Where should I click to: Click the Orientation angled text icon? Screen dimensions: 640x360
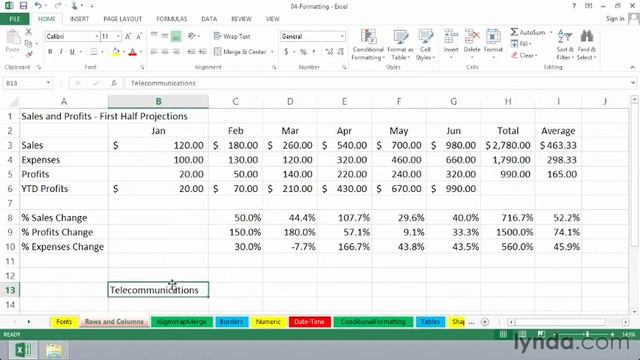coord(191,36)
